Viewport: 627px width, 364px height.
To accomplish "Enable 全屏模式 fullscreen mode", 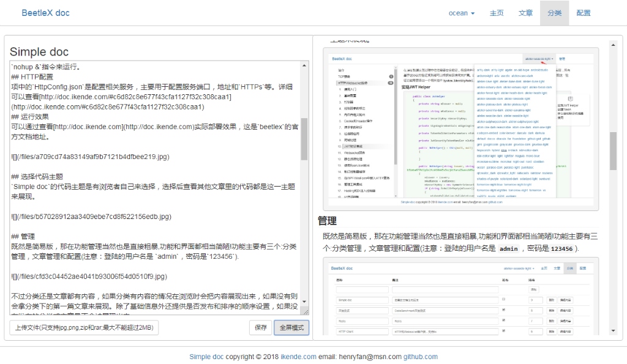I will click(291, 328).
